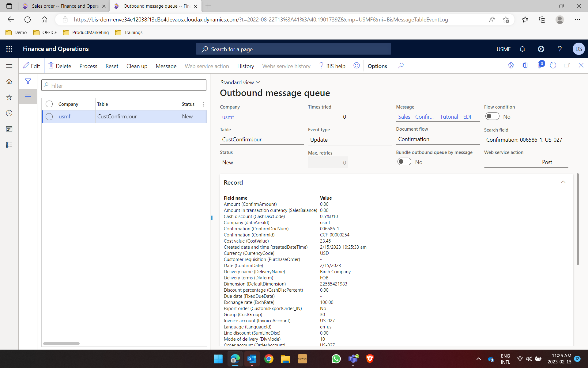
Task: Click the Times tried field
Action: tap(328, 117)
